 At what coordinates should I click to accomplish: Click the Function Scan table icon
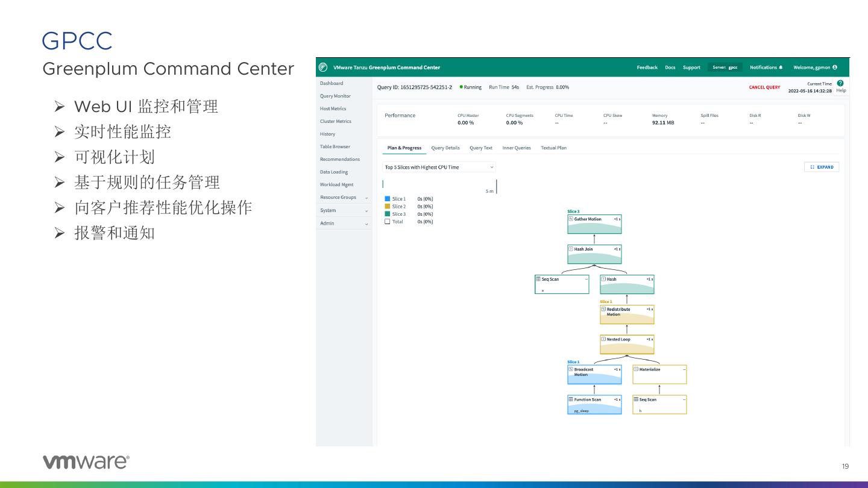point(571,399)
